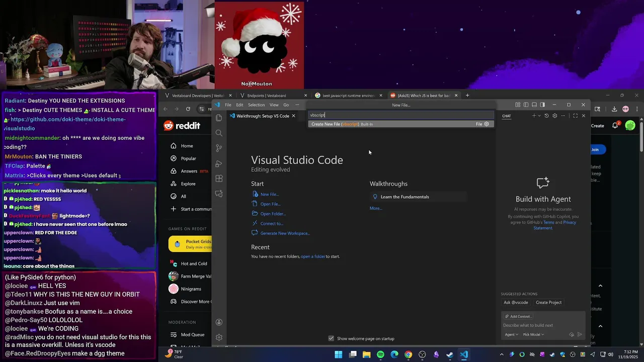Open Learn the Fundamentals walkthrough
The width and height of the screenshot is (644, 362).
pyautogui.click(x=418, y=197)
